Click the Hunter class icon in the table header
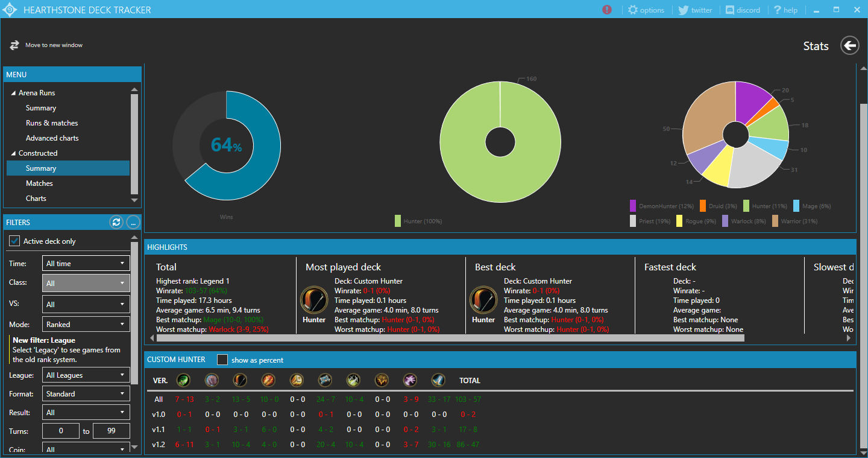This screenshot has width=868, height=458. point(240,380)
